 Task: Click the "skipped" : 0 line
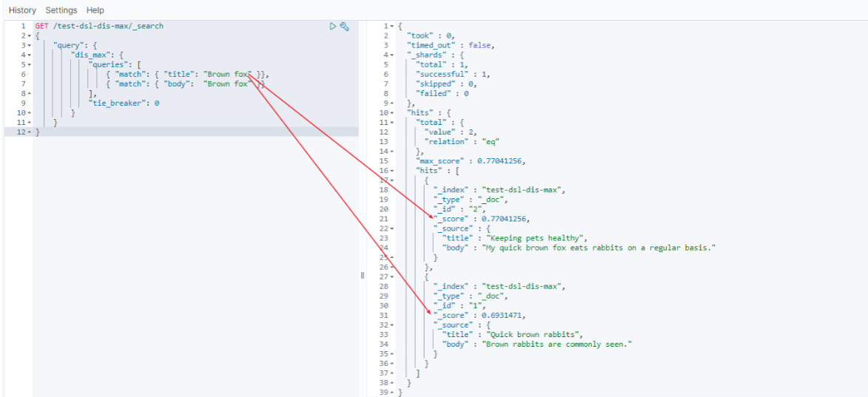pos(446,84)
